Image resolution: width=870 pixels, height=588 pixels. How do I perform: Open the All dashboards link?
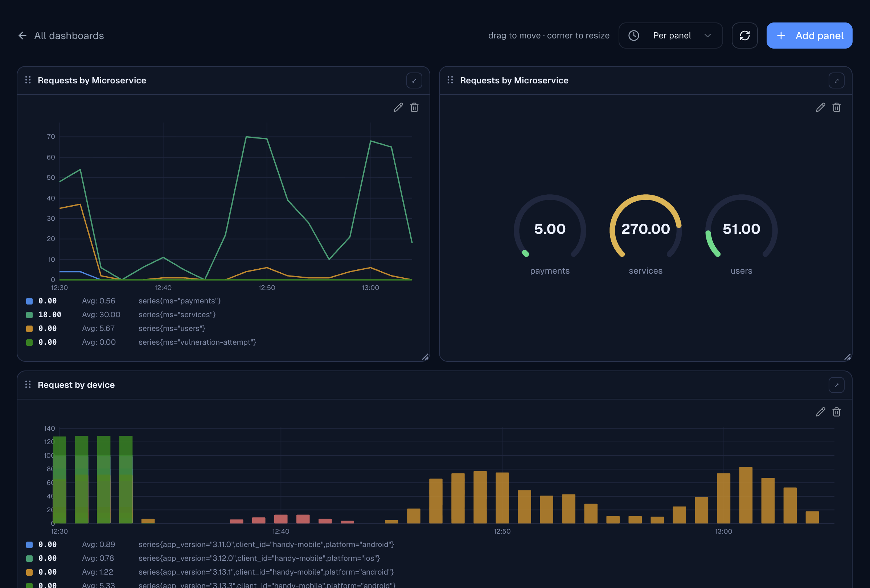point(69,36)
